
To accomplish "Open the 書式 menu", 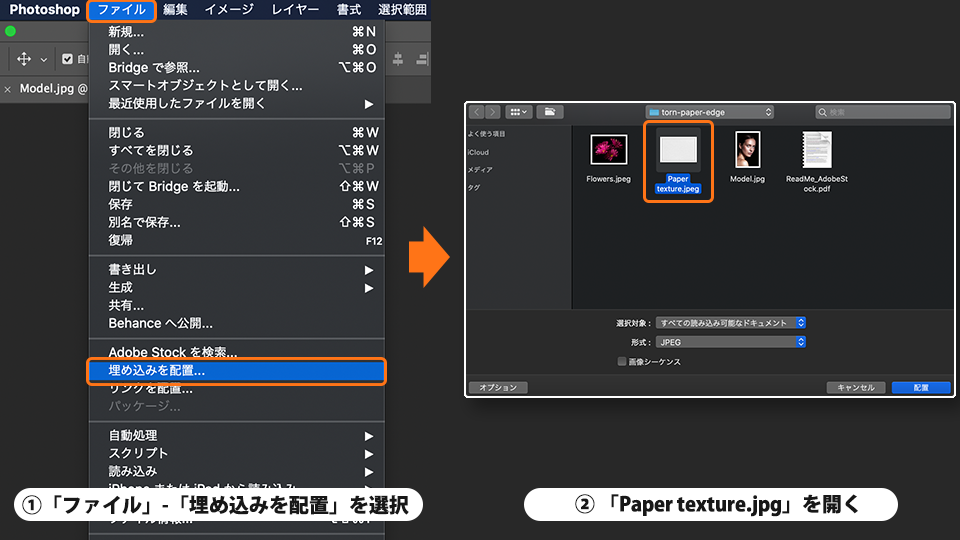I will [x=349, y=10].
